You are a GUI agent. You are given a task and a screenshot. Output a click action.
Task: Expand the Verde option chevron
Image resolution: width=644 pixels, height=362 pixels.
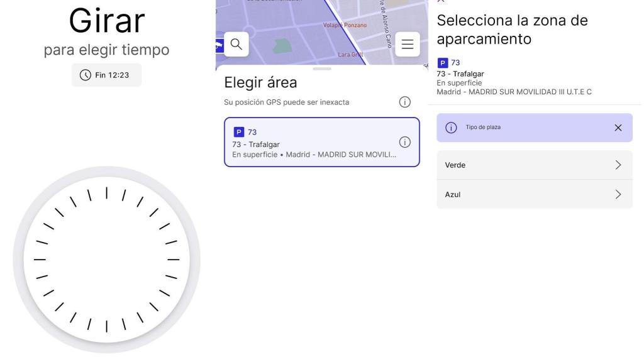pyautogui.click(x=618, y=165)
